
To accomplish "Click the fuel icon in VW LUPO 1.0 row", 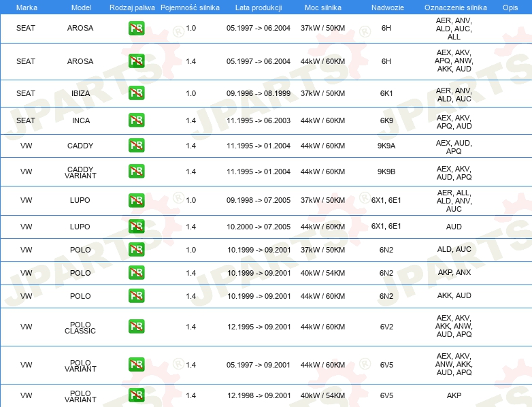I will (x=136, y=200).
